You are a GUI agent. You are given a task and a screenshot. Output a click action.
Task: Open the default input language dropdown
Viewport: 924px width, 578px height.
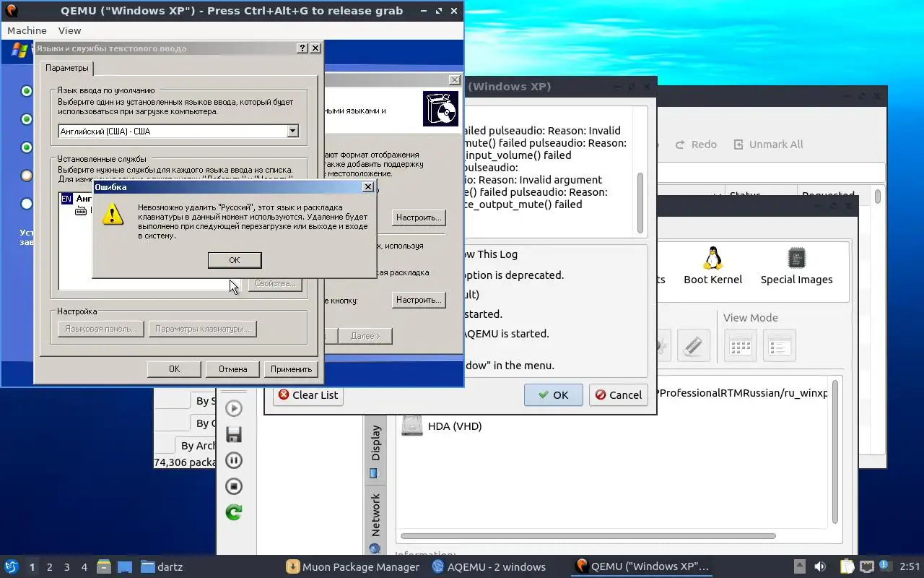292,131
